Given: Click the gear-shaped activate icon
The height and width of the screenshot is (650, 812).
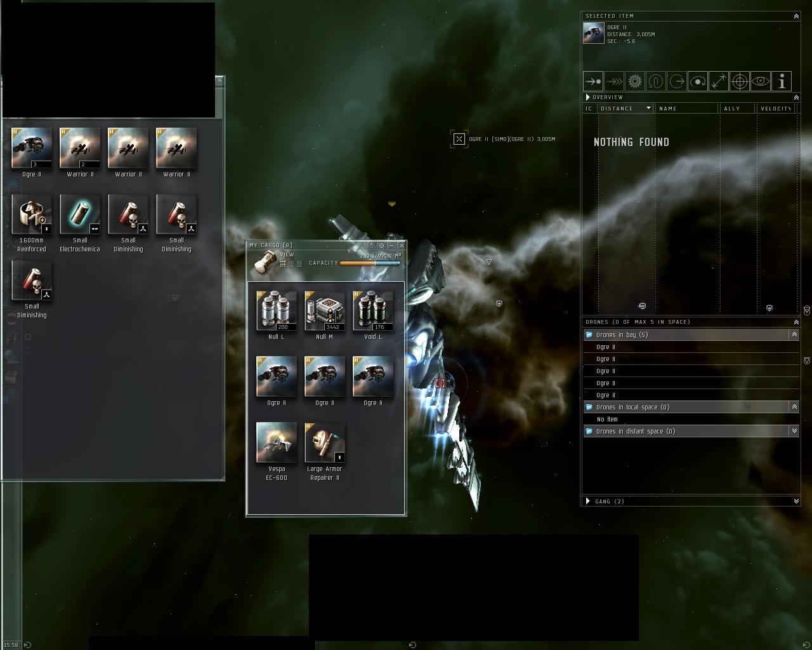Looking at the screenshot, I should pyautogui.click(x=635, y=81).
